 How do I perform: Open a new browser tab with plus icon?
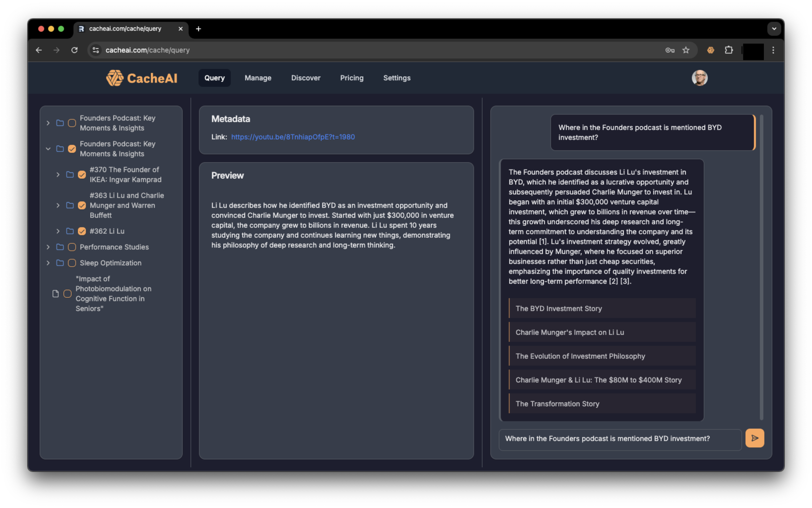198,29
